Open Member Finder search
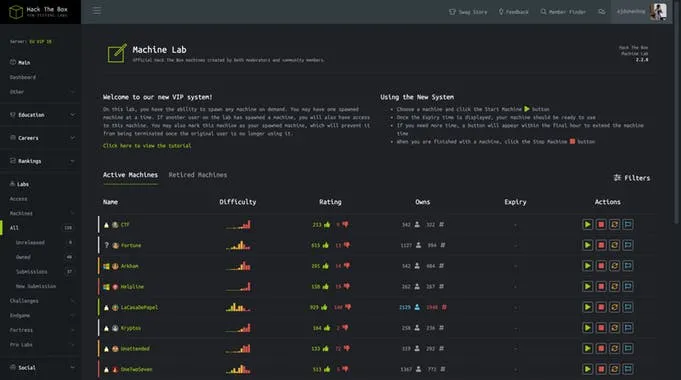The height and width of the screenshot is (380, 681). pyautogui.click(x=563, y=12)
